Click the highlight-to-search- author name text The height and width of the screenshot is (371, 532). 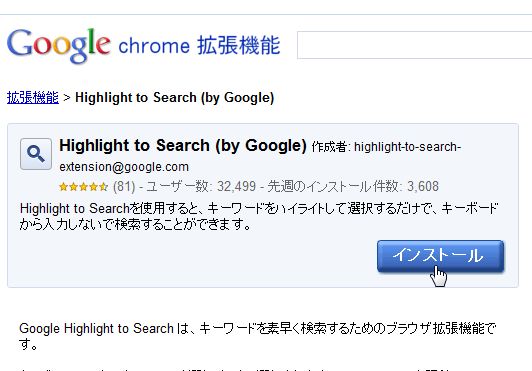point(407,147)
